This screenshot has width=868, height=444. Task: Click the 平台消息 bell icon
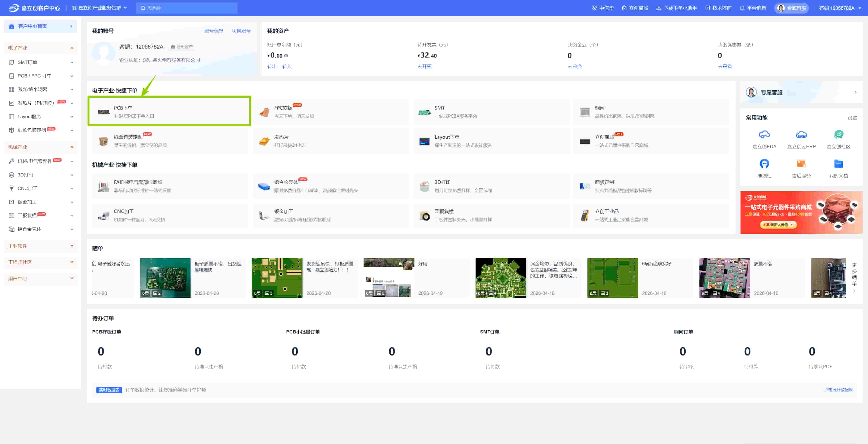742,8
